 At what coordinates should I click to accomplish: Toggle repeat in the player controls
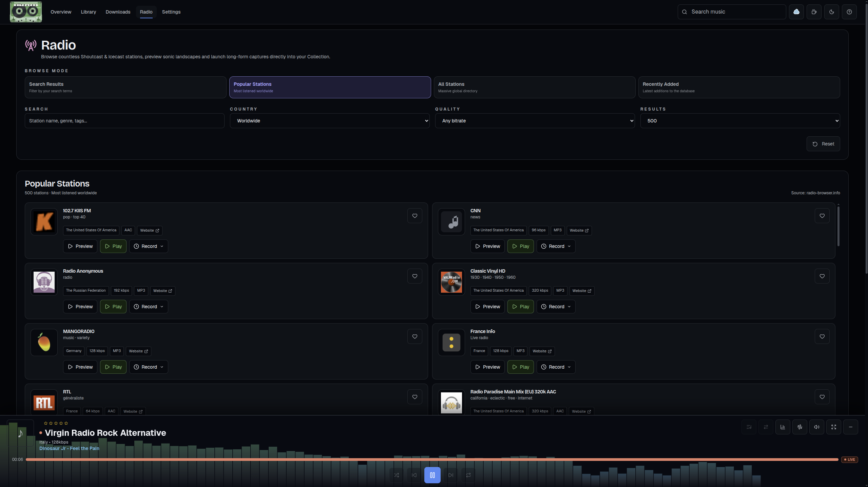coord(468,475)
